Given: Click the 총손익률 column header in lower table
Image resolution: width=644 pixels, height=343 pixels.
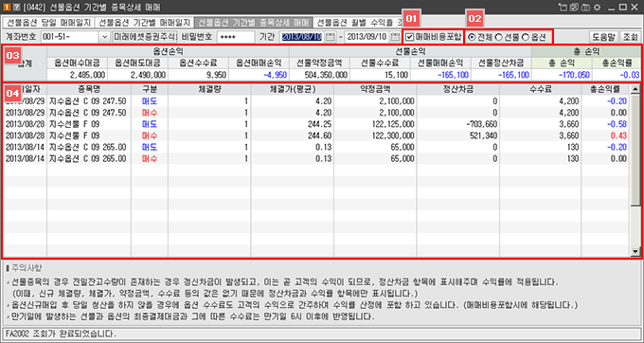Looking at the screenshot, I should click(606, 89).
